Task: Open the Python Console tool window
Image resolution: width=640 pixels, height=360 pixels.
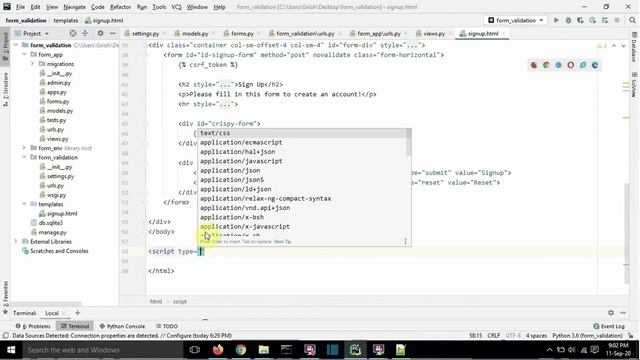Action: click(x=122, y=326)
